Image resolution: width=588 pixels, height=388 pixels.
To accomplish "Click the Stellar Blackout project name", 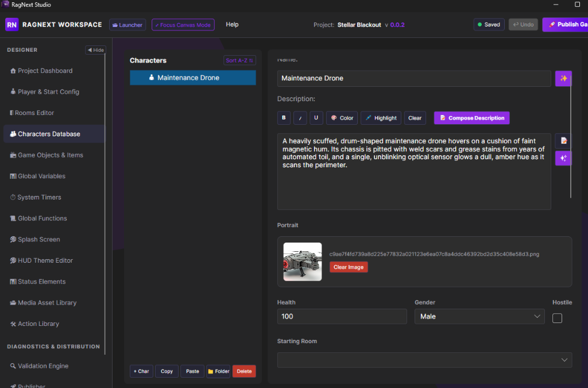I will [x=359, y=25].
